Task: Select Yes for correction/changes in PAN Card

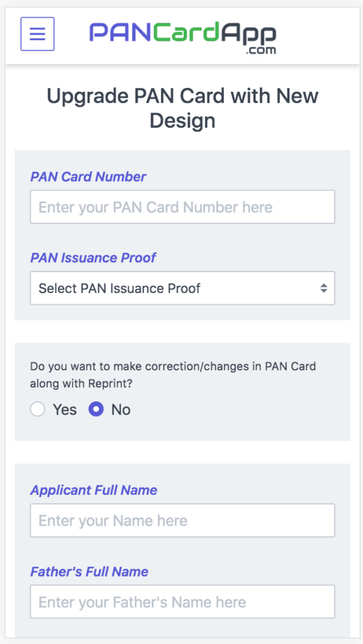Action: [x=37, y=409]
